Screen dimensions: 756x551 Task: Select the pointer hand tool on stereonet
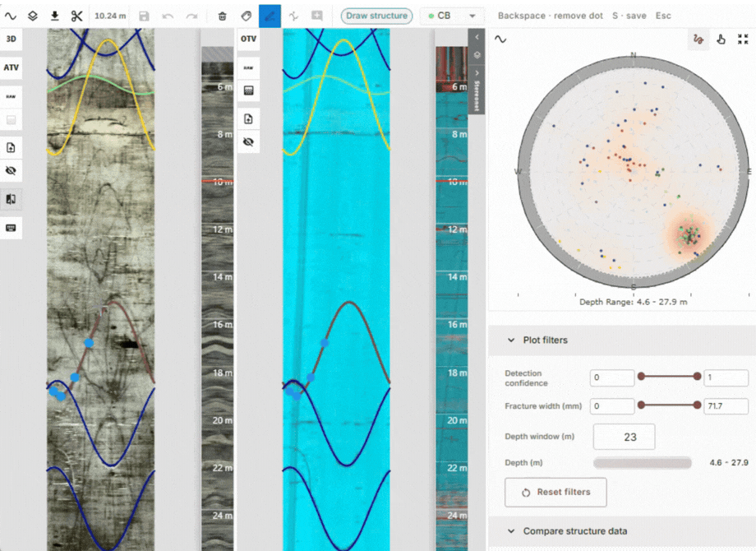[721, 39]
